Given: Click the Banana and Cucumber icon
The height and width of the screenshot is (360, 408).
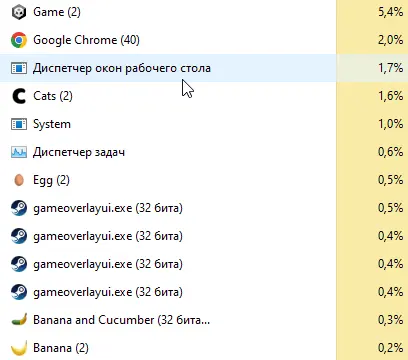Looking at the screenshot, I should tap(19, 320).
